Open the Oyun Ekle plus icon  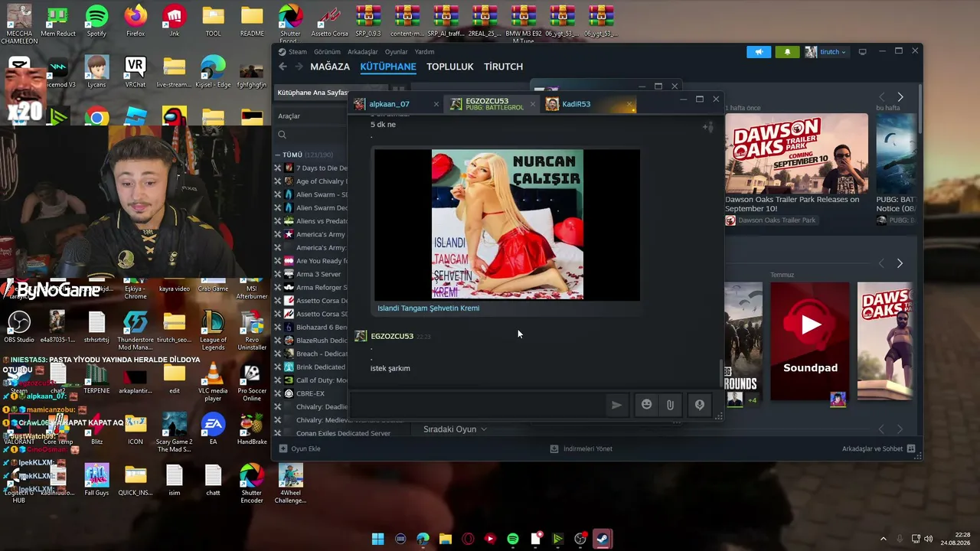[x=283, y=448]
